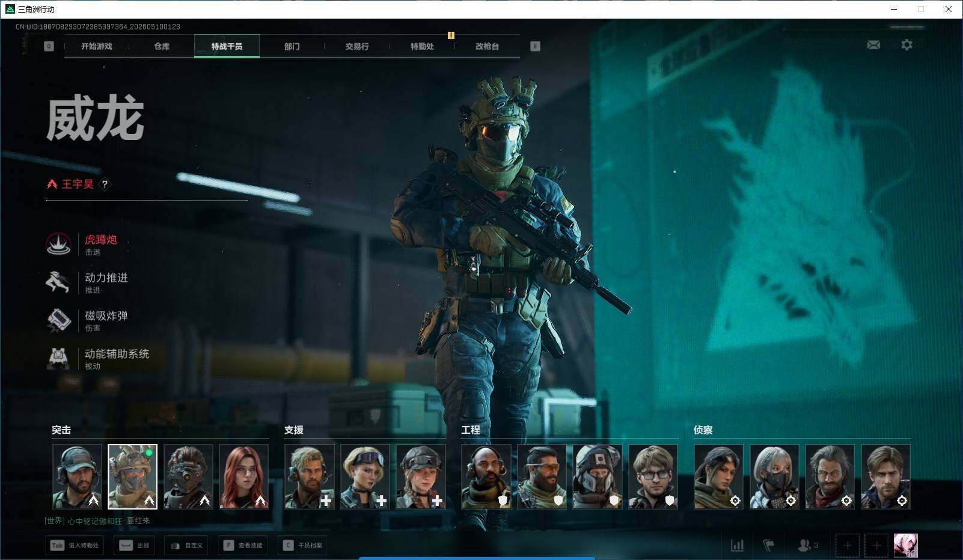
Task: Select blonde support operator with goggles on head
Action: [x=365, y=477]
